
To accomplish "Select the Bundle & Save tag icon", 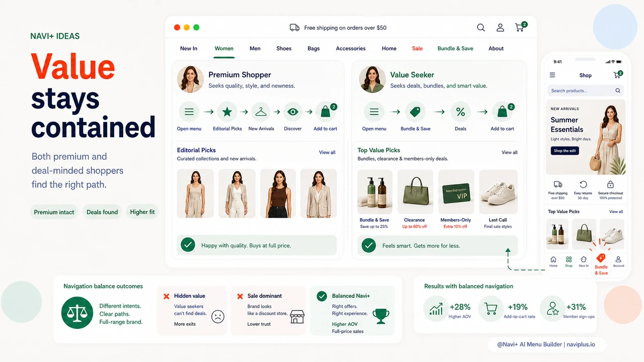I will (415, 112).
